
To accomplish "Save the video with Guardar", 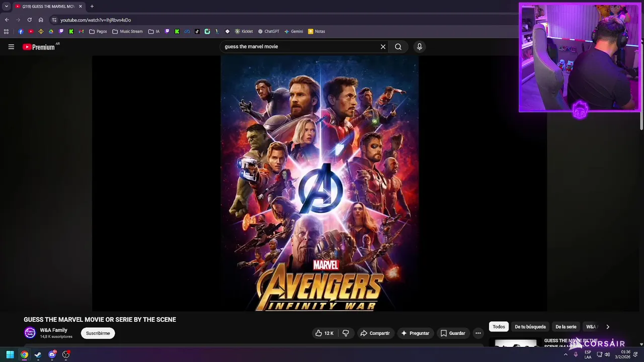I will point(453,333).
